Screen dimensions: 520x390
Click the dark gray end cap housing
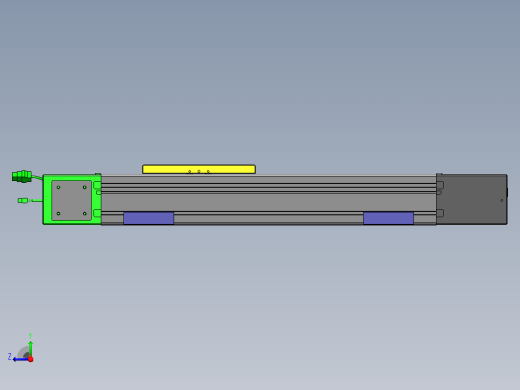pos(472,199)
